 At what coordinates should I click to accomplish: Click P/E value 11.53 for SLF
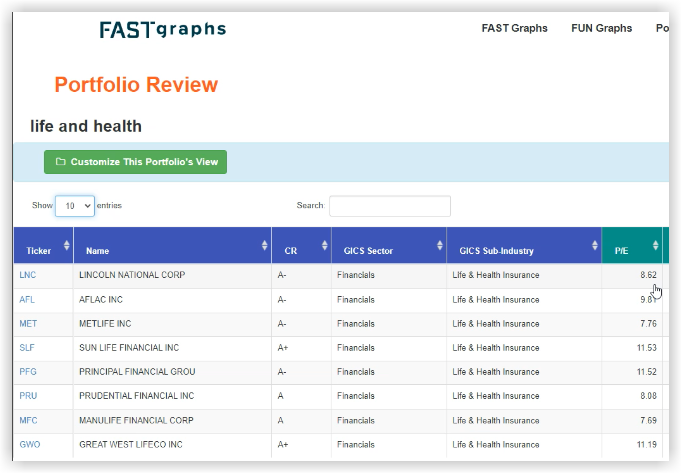point(646,348)
